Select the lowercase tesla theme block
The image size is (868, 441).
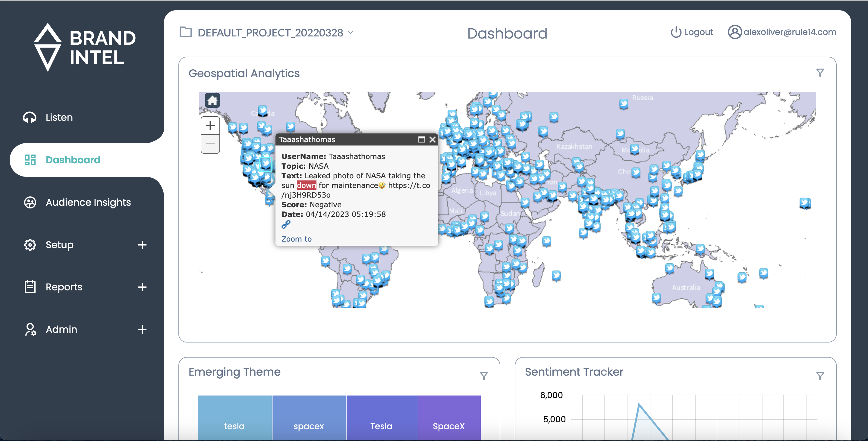234,418
